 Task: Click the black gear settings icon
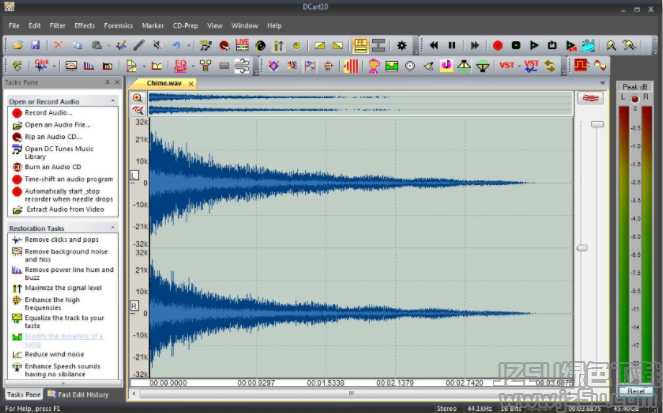click(402, 45)
